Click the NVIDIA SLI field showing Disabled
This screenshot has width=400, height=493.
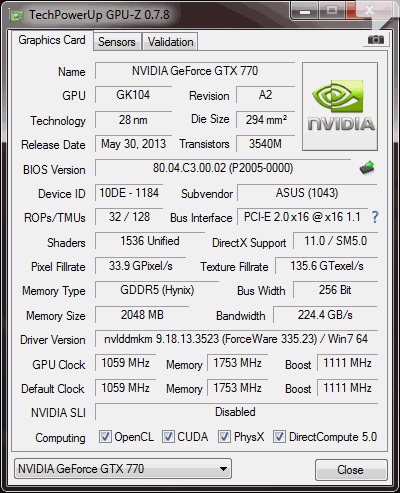point(236,412)
